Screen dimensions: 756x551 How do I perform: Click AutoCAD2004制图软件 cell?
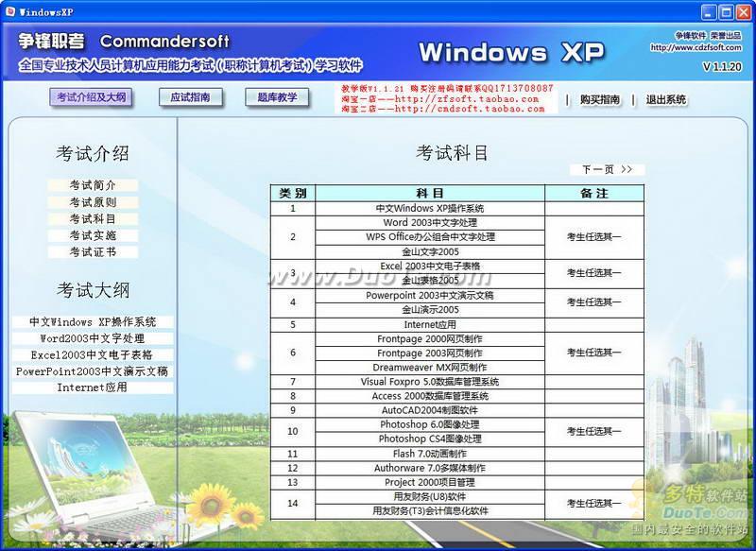click(430, 410)
